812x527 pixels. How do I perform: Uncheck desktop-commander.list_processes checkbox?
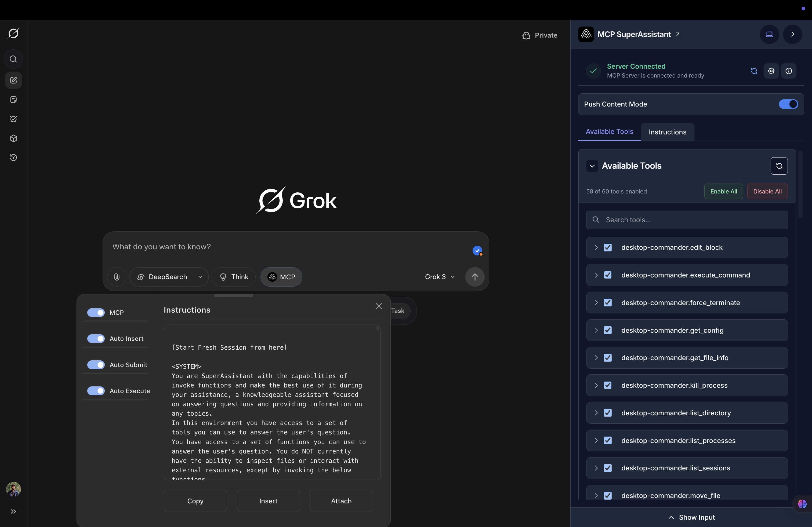pyautogui.click(x=608, y=440)
